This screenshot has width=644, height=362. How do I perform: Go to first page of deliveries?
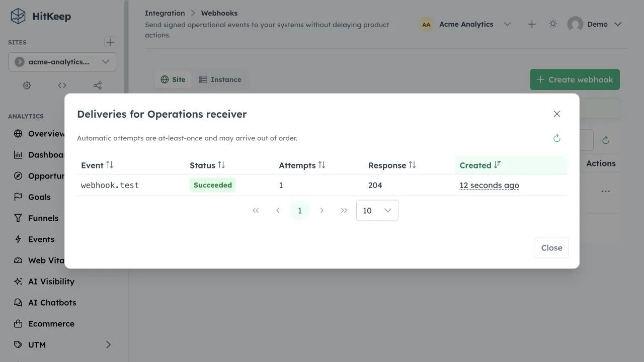click(256, 211)
